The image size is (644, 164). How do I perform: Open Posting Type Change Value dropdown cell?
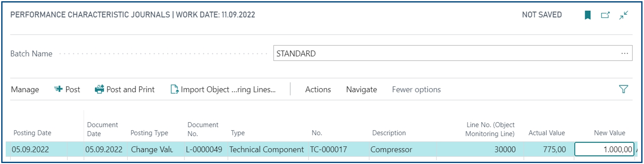tap(156, 149)
